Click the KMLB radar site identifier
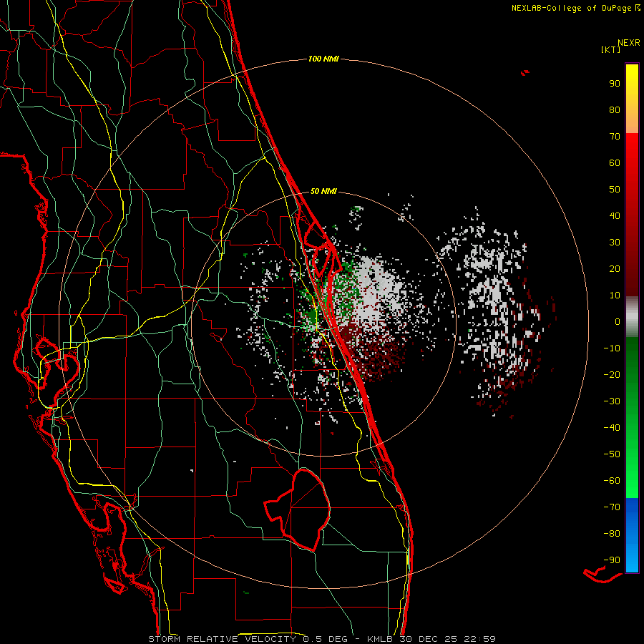 (380, 639)
